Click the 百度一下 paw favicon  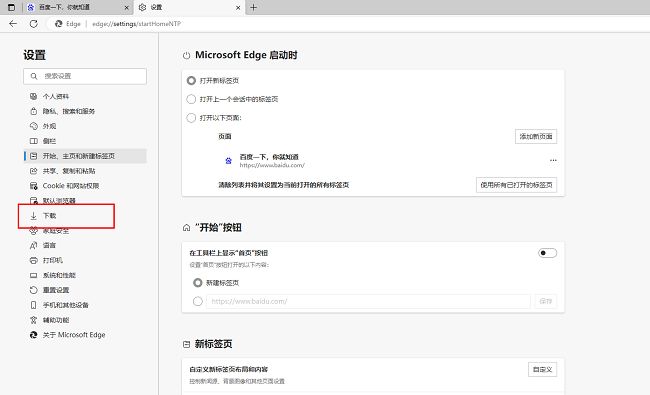[228, 161]
